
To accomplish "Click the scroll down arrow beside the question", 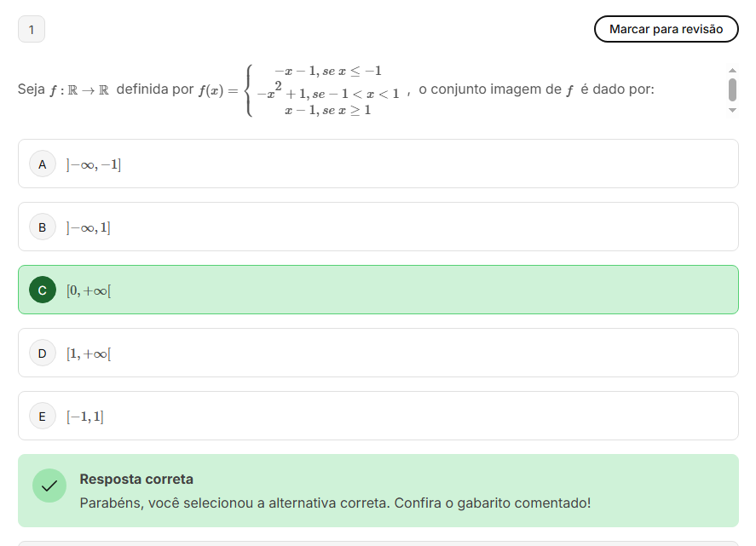I will coord(731,110).
